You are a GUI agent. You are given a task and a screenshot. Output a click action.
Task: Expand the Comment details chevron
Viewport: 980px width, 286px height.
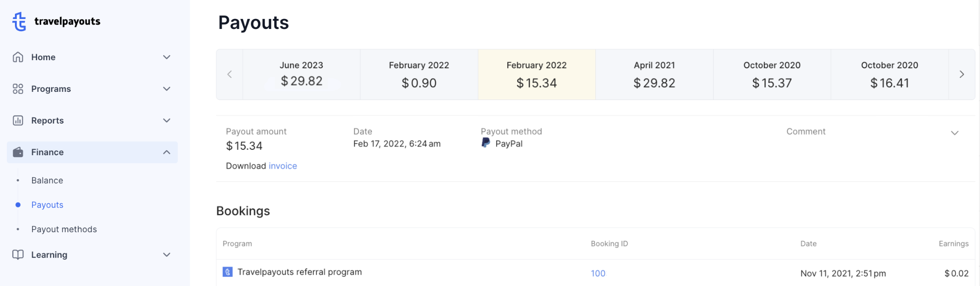pyautogui.click(x=955, y=133)
